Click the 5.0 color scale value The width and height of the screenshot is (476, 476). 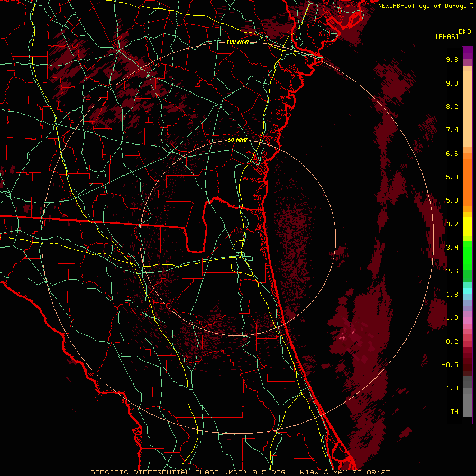452,200
